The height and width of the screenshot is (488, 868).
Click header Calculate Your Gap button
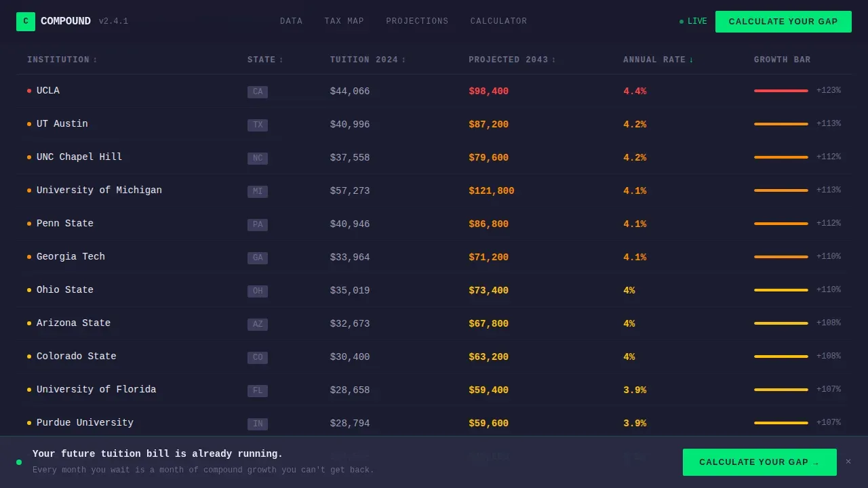[783, 22]
